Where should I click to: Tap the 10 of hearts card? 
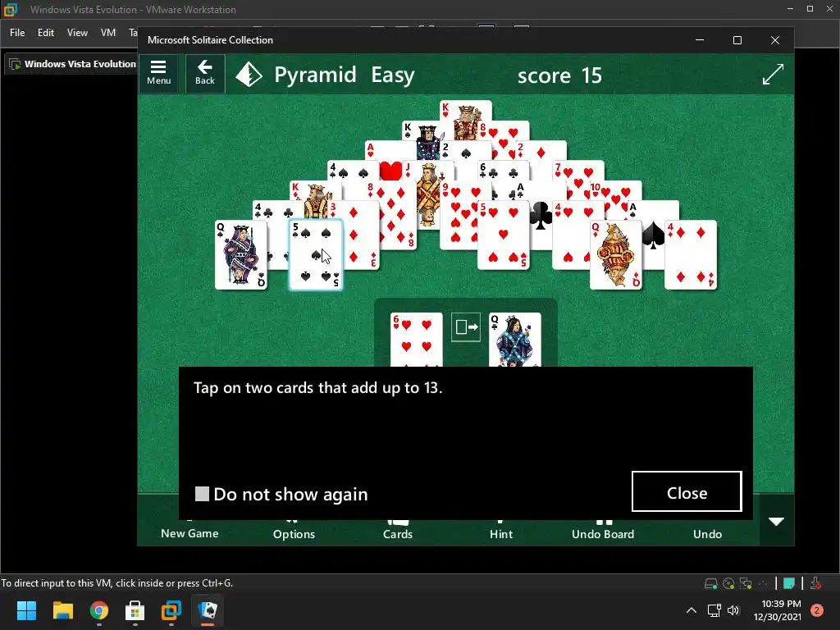click(x=615, y=190)
